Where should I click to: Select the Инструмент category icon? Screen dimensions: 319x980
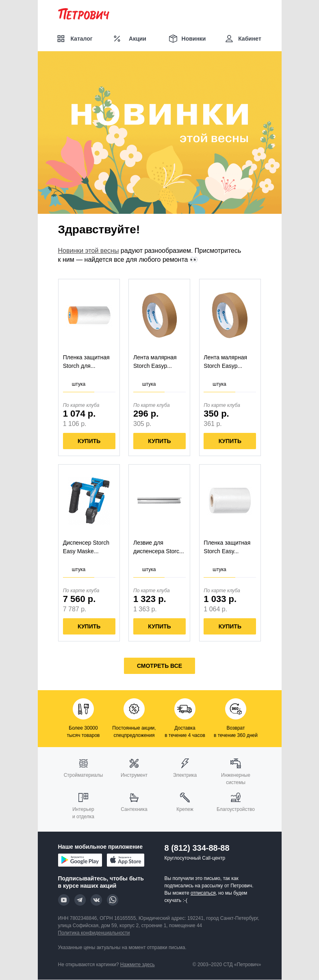[134, 763]
